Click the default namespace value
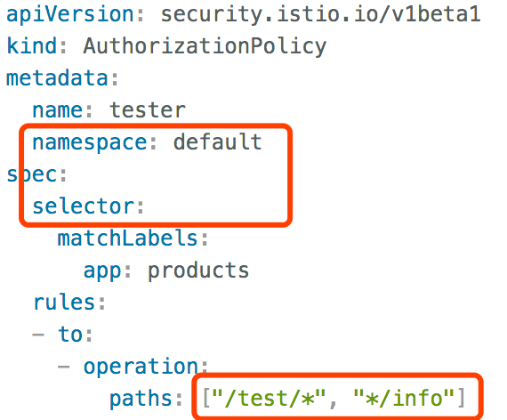This screenshot has height=420, width=507. point(217,141)
